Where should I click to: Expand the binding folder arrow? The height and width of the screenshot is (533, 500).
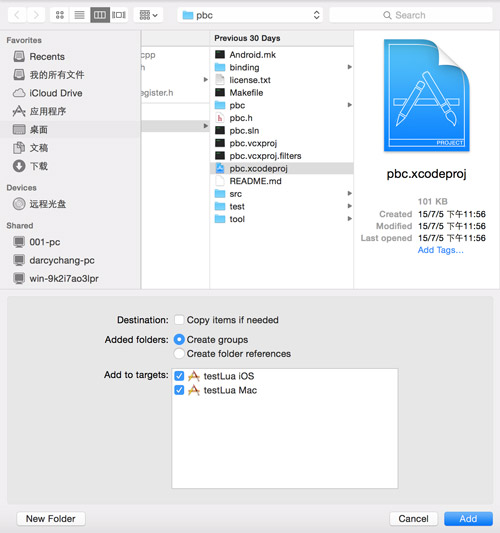(349, 67)
